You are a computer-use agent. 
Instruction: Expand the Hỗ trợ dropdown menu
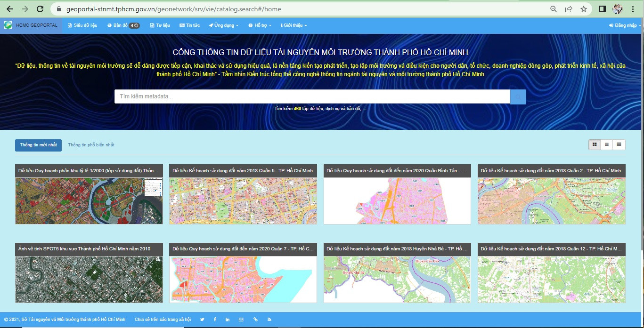coord(260,25)
